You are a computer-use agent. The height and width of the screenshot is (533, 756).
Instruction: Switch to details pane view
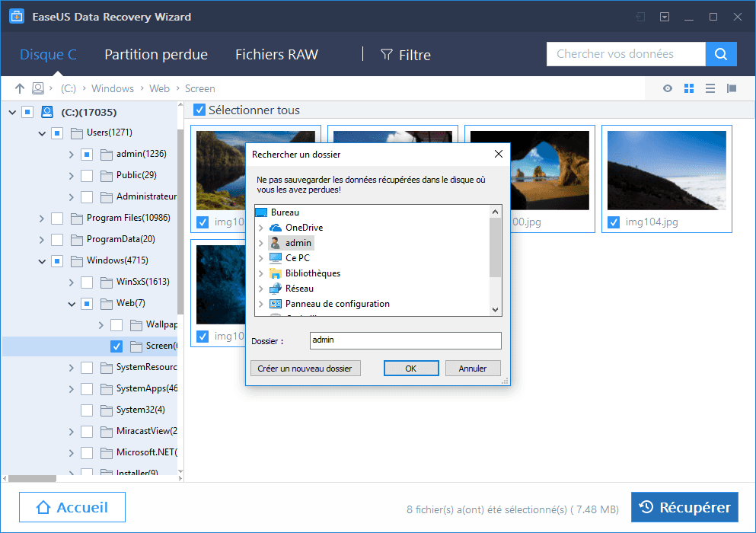coord(732,88)
